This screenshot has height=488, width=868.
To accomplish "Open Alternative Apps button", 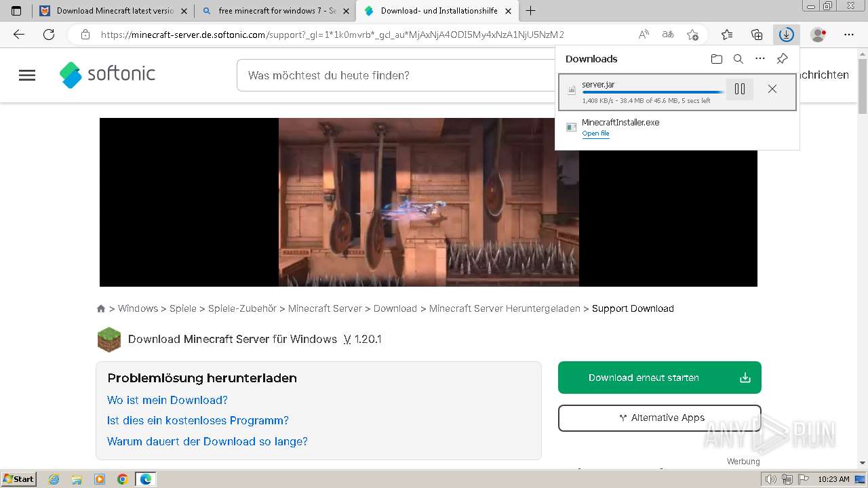I will [x=660, y=418].
